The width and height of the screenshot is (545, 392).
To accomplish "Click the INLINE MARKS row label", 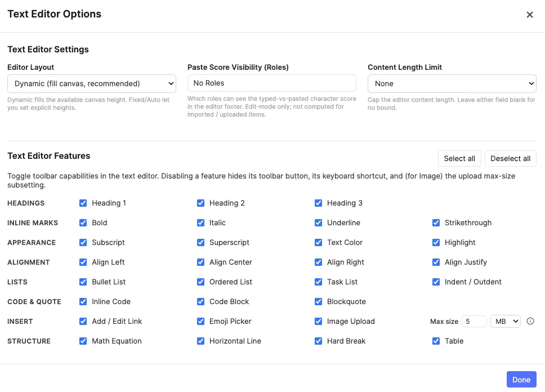I will (x=33, y=223).
